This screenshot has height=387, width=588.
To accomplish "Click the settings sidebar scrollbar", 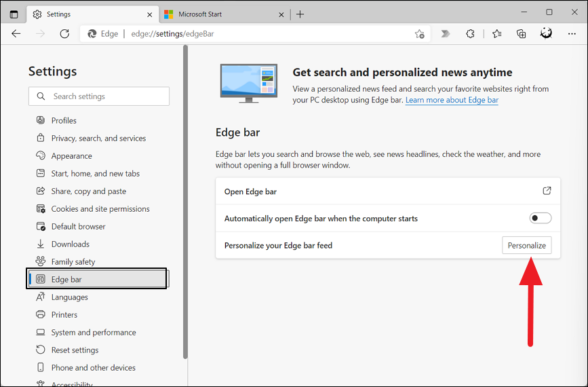I will [185, 204].
